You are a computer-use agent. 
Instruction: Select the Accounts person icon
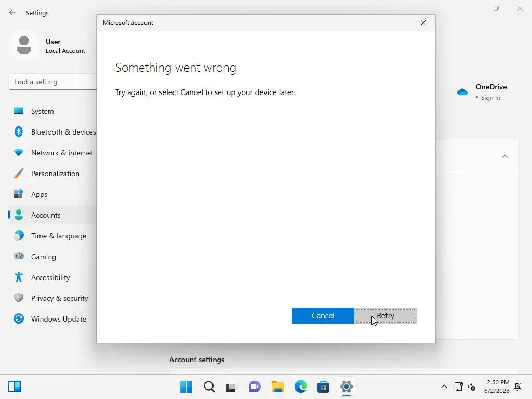pos(19,215)
